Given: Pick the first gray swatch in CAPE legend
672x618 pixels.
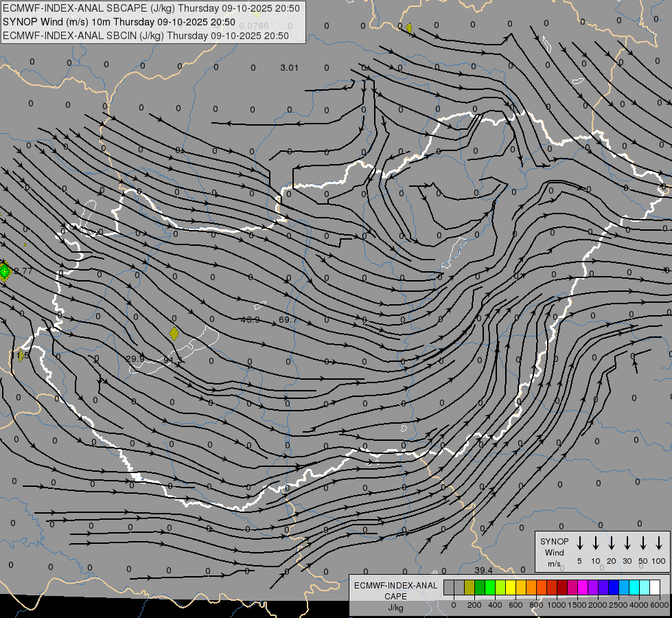Looking at the screenshot, I should [x=449, y=587].
